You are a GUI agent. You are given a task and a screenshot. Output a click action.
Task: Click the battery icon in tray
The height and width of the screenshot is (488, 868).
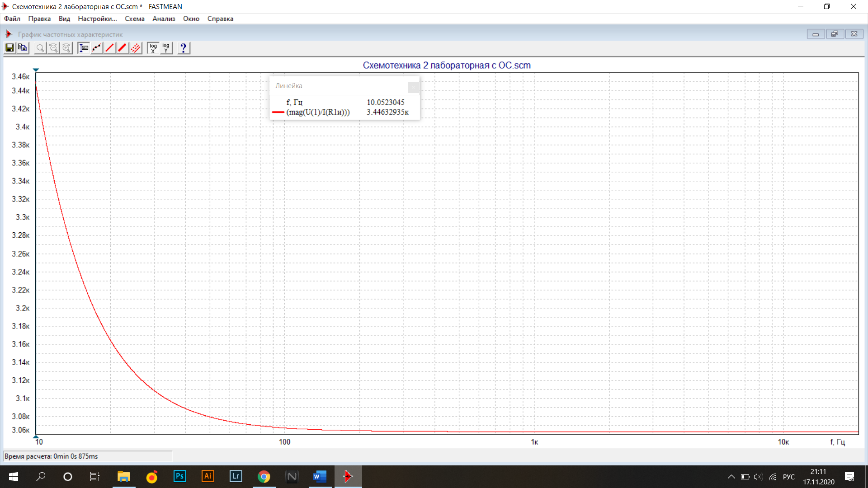coord(745,477)
